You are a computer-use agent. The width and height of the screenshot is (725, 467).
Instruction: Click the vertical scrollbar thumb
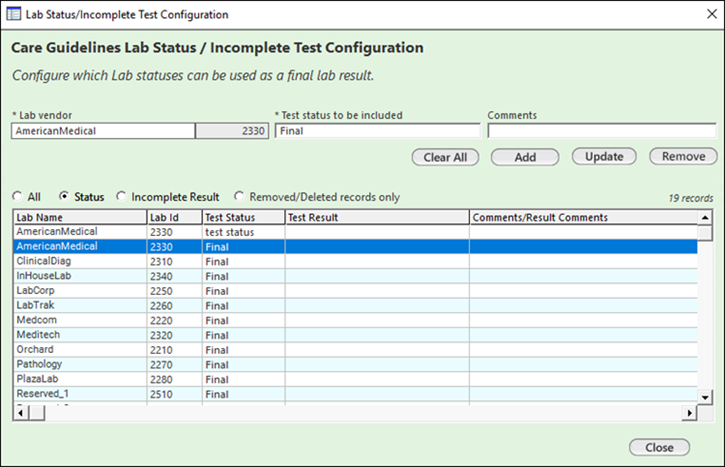(x=705, y=232)
